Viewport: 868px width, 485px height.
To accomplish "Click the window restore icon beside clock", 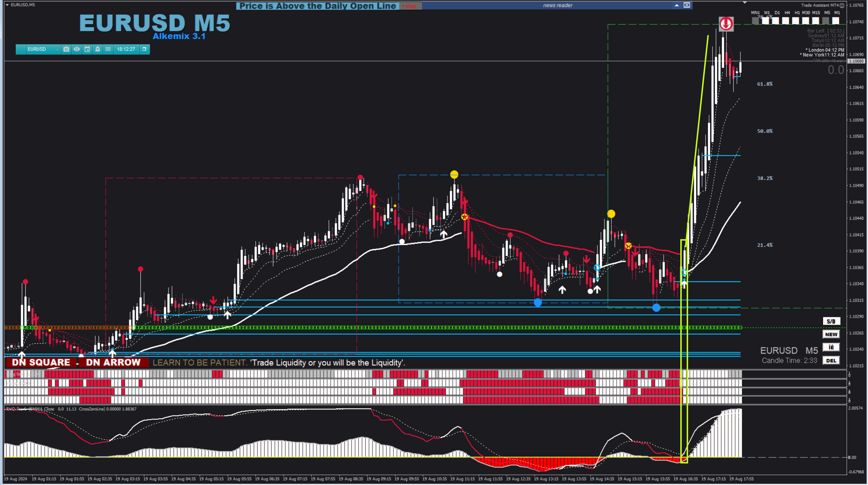I will point(144,49).
